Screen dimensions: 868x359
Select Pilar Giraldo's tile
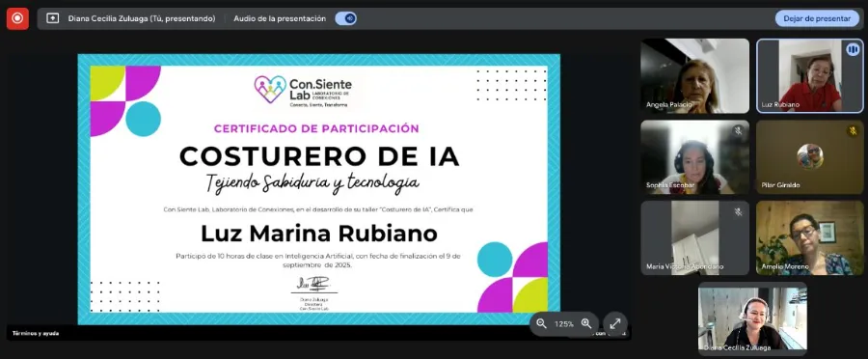click(810, 157)
